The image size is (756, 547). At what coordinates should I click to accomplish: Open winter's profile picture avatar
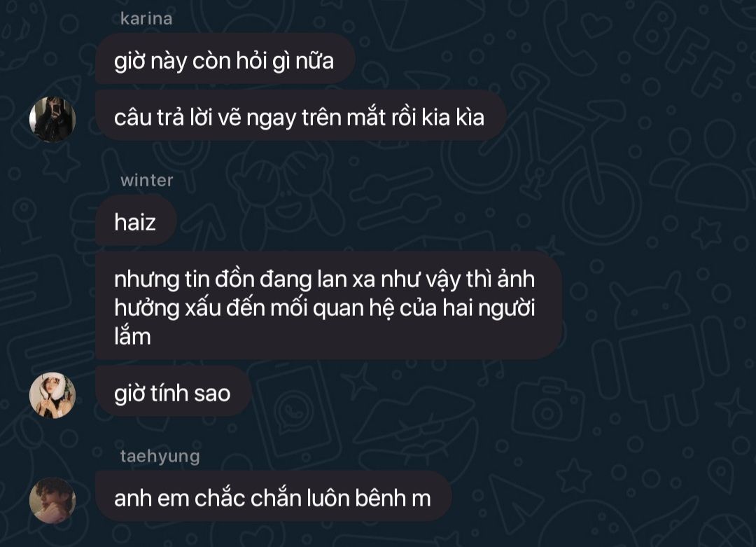pyautogui.click(x=52, y=395)
